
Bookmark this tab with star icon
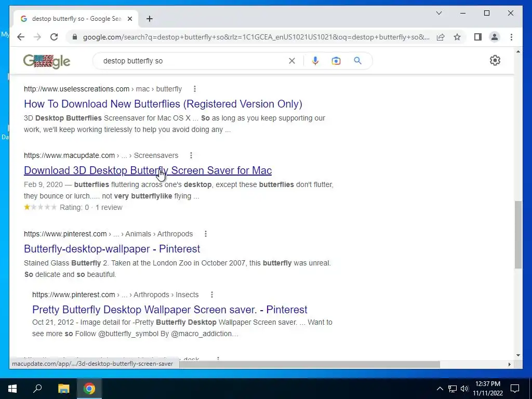click(x=457, y=37)
